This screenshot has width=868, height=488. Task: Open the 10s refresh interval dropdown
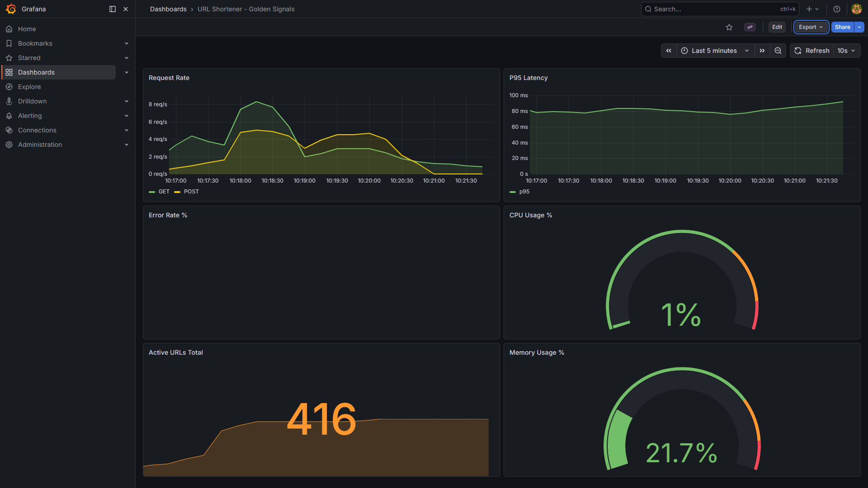(846, 51)
